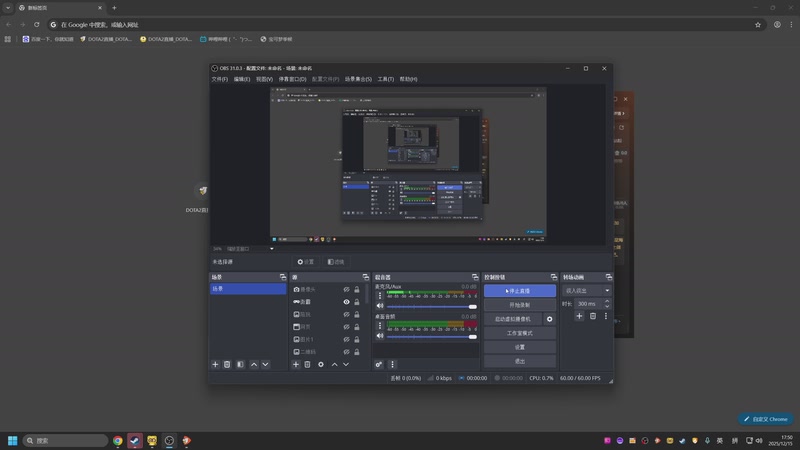Move source up in the Sources panel
800x450 pixels.
tap(335, 364)
